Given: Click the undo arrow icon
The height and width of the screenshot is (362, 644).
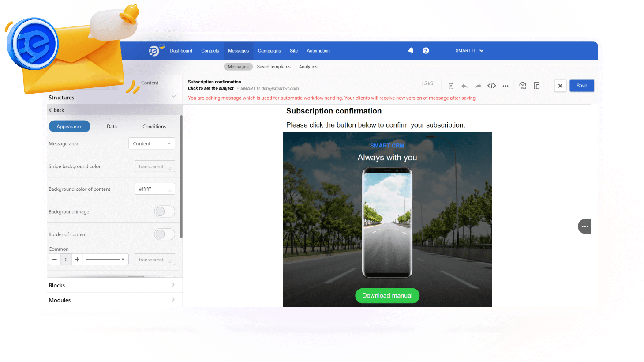Looking at the screenshot, I should pyautogui.click(x=464, y=86).
